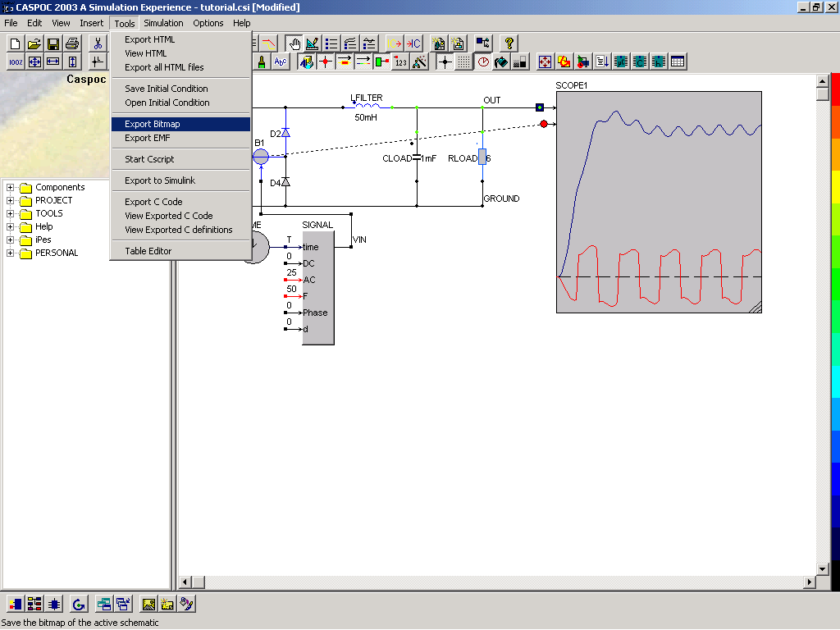
Task: Expand the TOOLS folder
Action: tap(10, 213)
